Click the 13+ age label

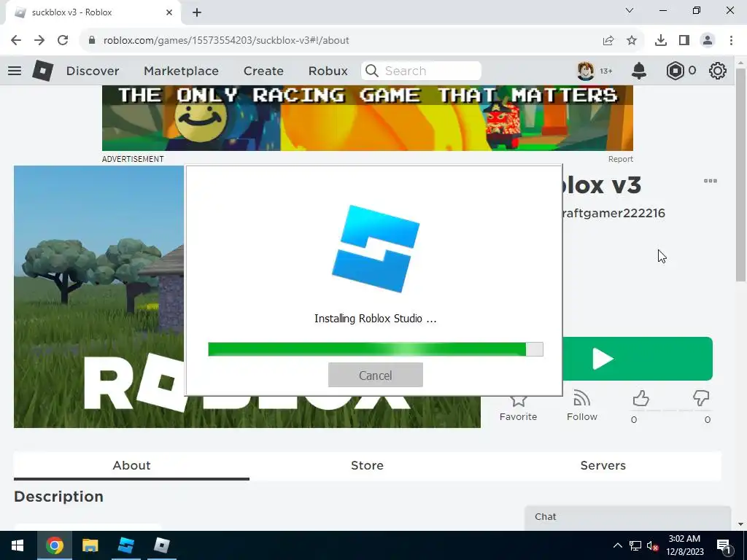pyautogui.click(x=606, y=71)
